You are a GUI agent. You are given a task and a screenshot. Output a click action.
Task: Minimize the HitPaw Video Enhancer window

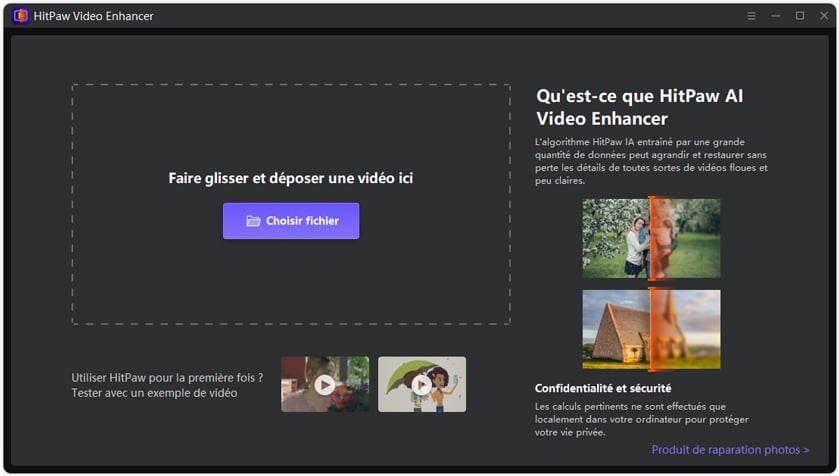click(x=776, y=16)
